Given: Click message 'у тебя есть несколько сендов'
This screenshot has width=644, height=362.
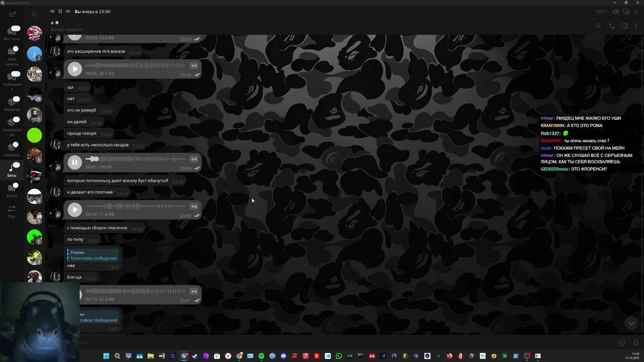Looking at the screenshot, I should 98,145.
